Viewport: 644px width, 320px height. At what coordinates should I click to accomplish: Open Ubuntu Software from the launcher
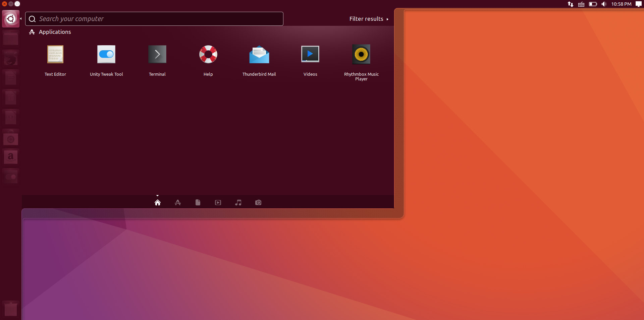coord(11,137)
